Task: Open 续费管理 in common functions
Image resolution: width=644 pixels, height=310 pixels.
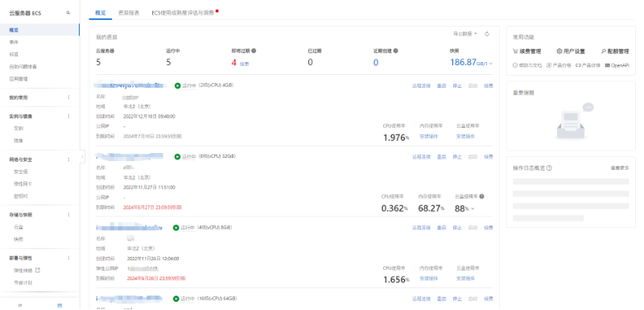Action: point(527,52)
